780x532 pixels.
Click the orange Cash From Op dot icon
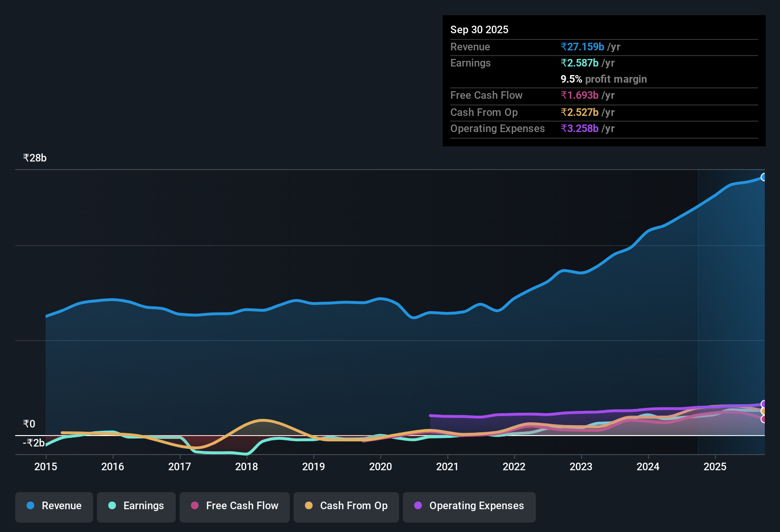(309, 506)
